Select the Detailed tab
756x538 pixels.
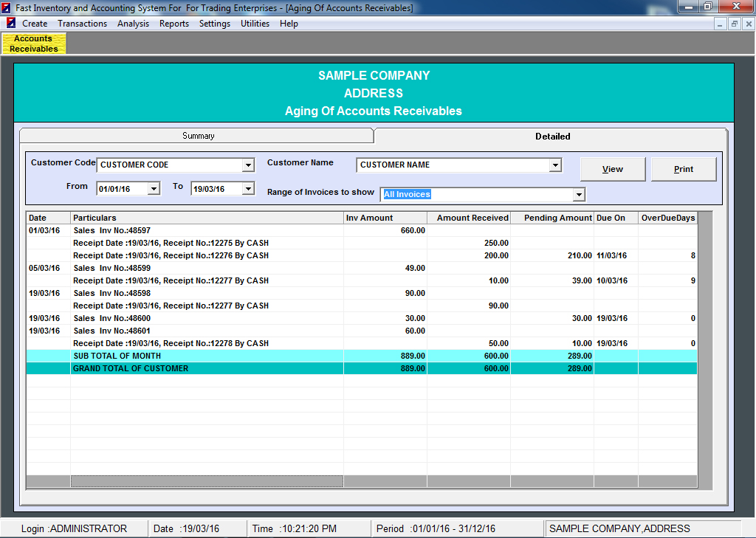(x=552, y=137)
